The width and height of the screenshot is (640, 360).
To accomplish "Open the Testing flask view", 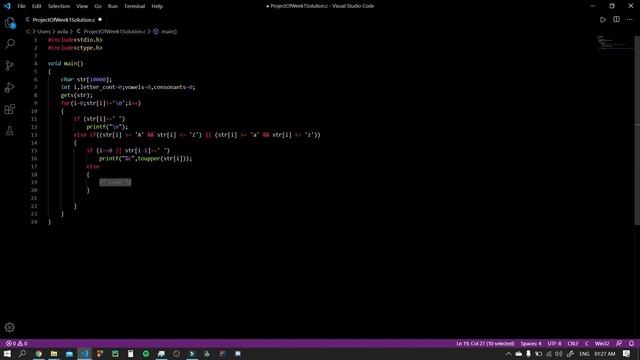I will pyautogui.click(x=10, y=131).
